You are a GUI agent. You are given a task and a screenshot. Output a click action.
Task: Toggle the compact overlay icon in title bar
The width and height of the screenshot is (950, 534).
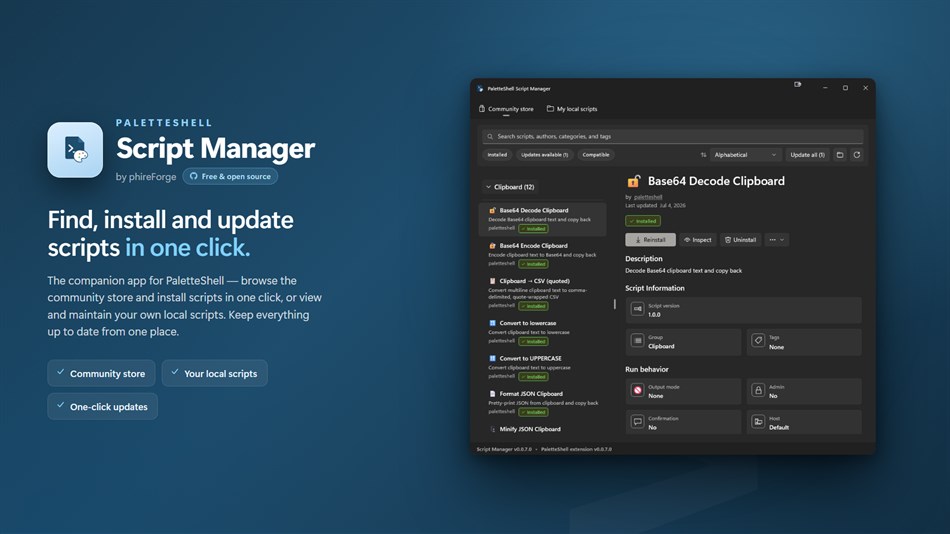tap(798, 85)
